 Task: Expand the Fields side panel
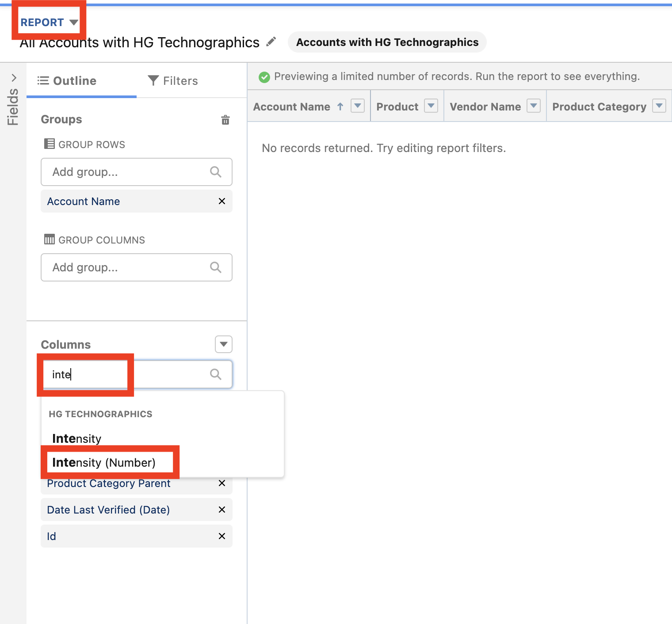pyautogui.click(x=14, y=78)
